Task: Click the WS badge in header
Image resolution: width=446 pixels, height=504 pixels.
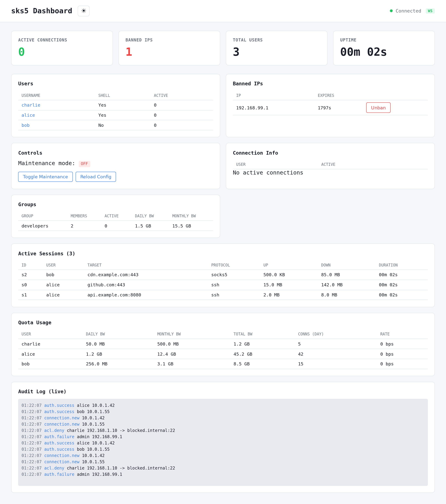Action: pyautogui.click(x=430, y=11)
